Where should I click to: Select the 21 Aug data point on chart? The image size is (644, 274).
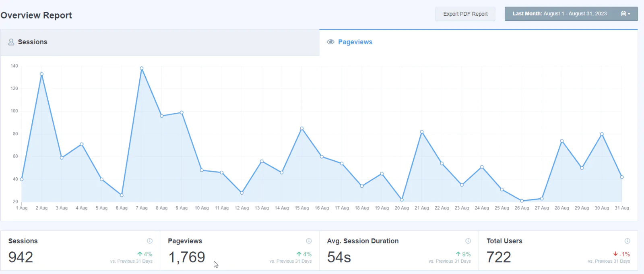[422, 132]
